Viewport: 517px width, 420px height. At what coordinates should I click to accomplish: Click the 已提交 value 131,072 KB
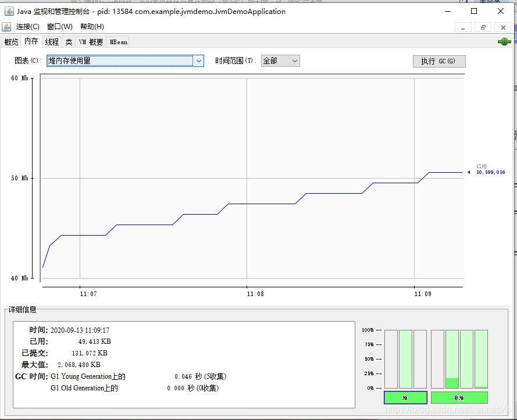pyautogui.click(x=90, y=353)
